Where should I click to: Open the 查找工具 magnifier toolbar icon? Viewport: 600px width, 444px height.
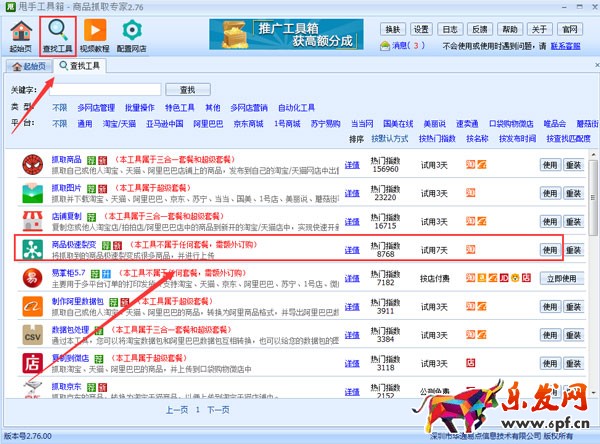point(58,32)
